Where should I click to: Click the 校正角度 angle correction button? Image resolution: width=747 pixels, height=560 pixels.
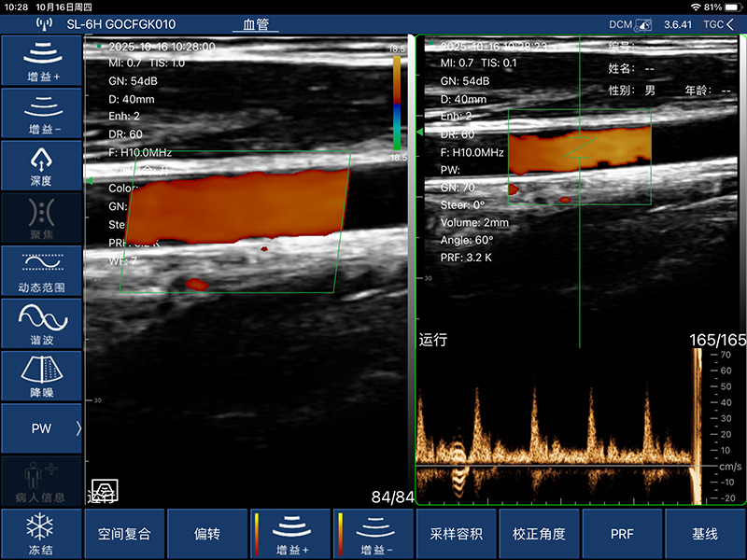tap(539, 534)
